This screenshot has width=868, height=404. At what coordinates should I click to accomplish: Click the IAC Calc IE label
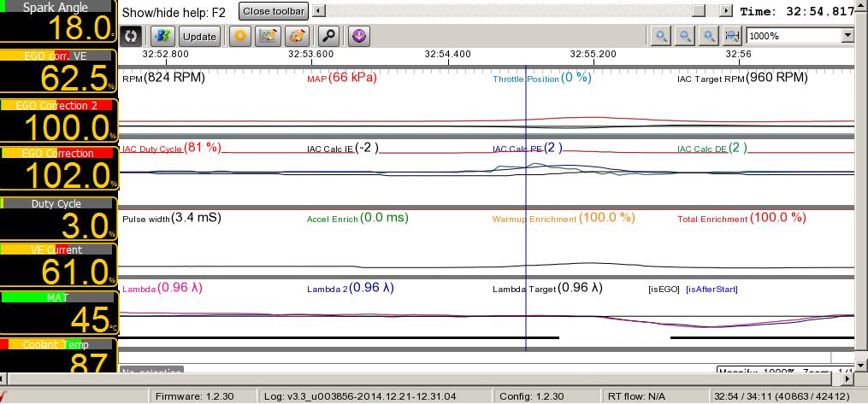(x=343, y=148)
